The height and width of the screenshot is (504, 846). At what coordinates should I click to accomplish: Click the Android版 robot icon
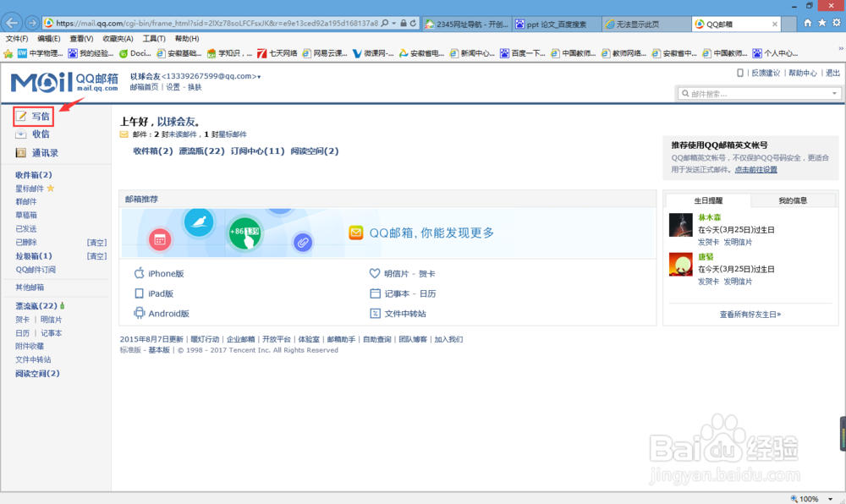click(x=140, y=313)
